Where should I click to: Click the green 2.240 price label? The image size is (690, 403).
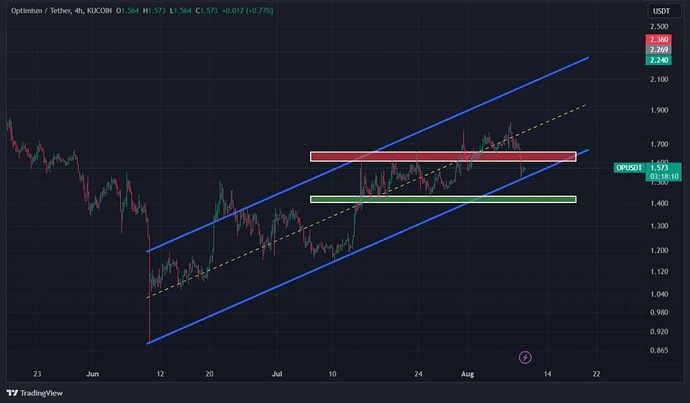pos(659,59)
